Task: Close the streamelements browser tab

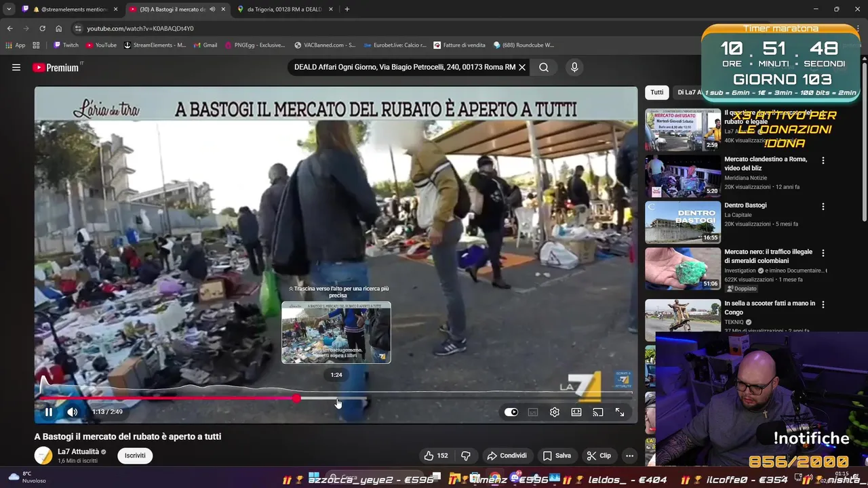Action: click(115, 9)
